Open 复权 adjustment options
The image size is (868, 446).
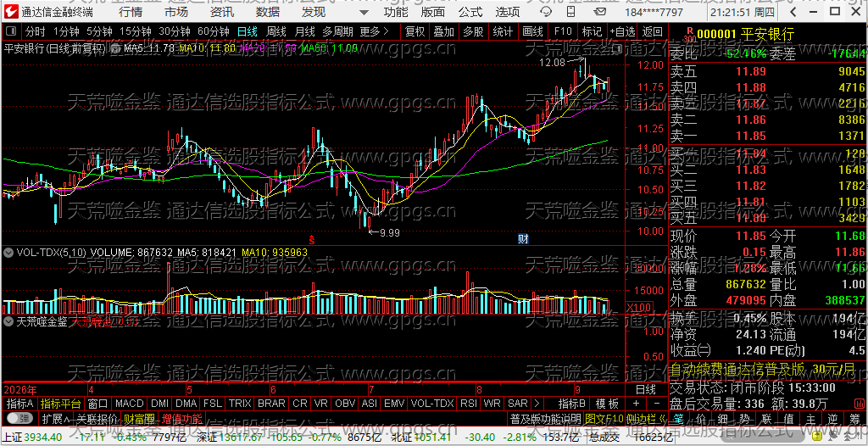coord(415,31)
